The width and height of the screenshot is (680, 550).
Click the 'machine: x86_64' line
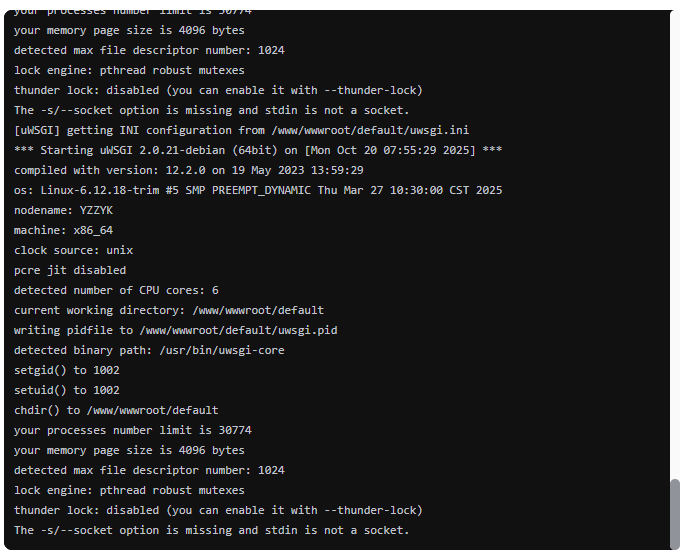click(x=64, y=230)
